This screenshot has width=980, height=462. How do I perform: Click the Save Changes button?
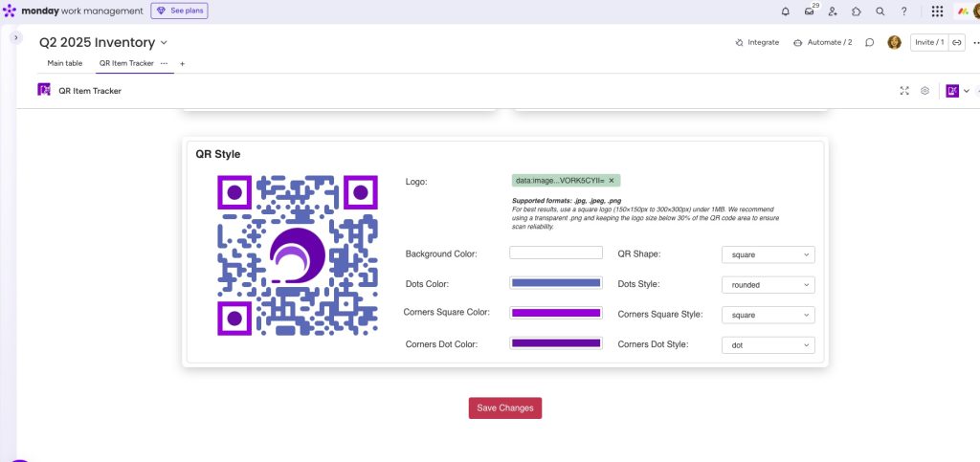click(505, 407)
